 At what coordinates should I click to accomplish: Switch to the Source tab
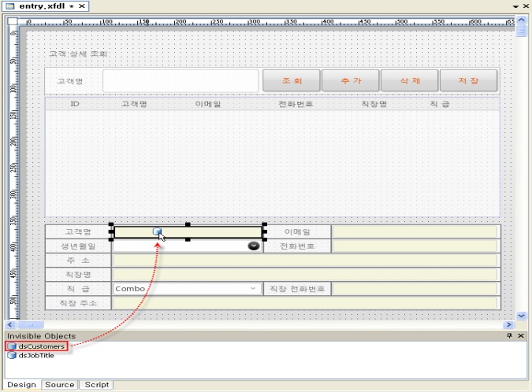click(59, 385)
